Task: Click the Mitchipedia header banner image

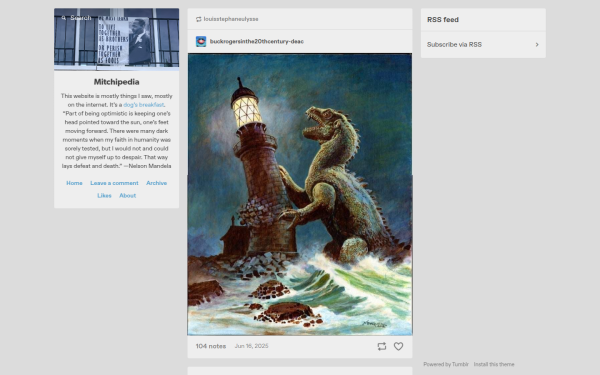Action: pos(116,40)
